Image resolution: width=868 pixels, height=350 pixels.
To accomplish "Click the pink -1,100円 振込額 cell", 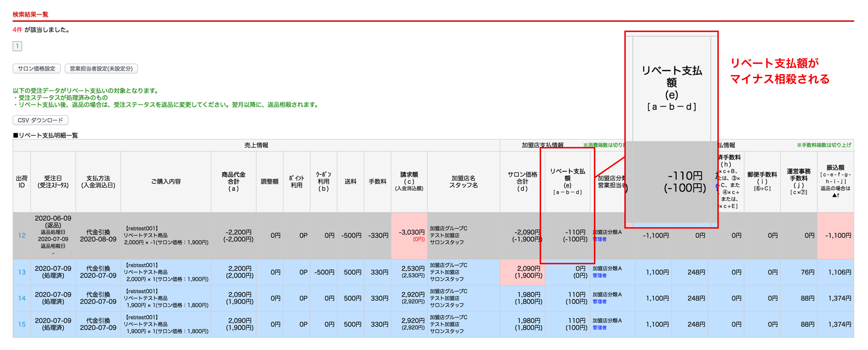I will (x=835, y=236).
